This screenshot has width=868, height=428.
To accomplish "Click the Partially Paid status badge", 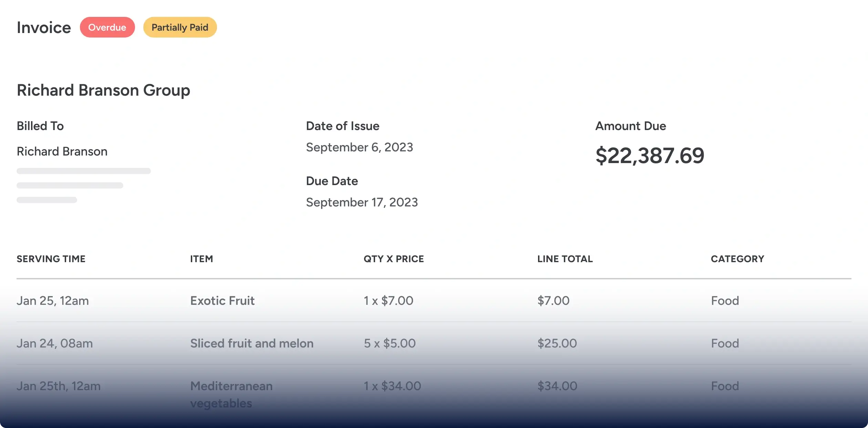I will click(180, 27).
